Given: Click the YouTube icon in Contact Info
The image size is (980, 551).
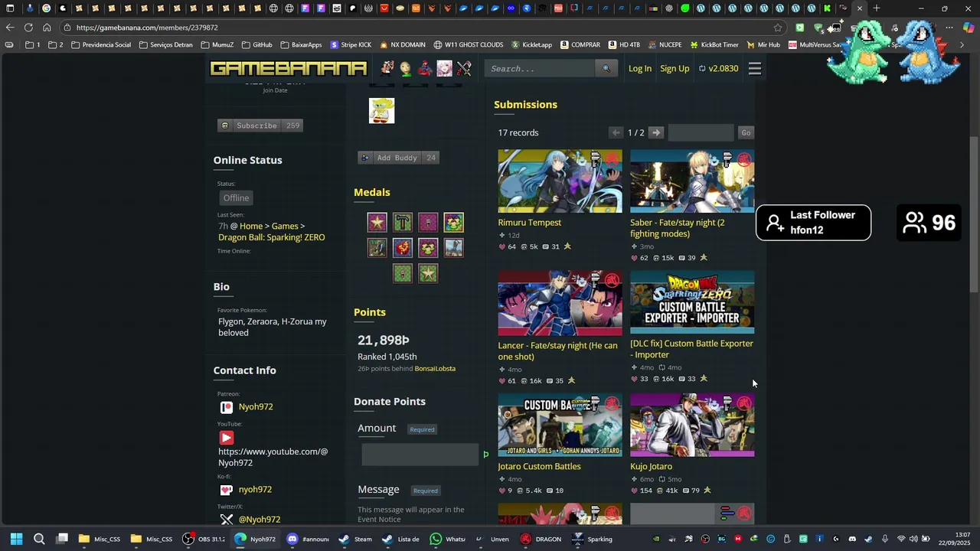Looking at the screenshot, I should [x=227, y=438].
